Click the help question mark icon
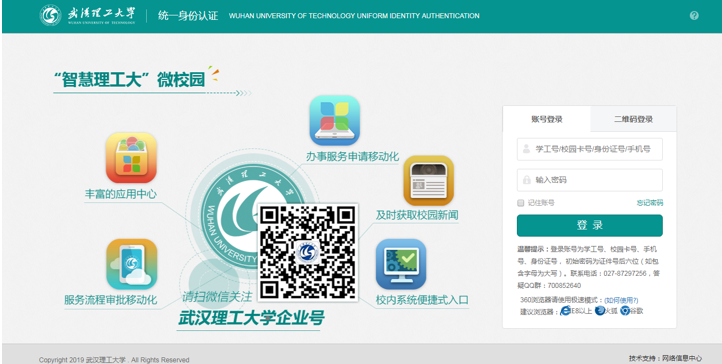The image size is (722, 364). 694,16
